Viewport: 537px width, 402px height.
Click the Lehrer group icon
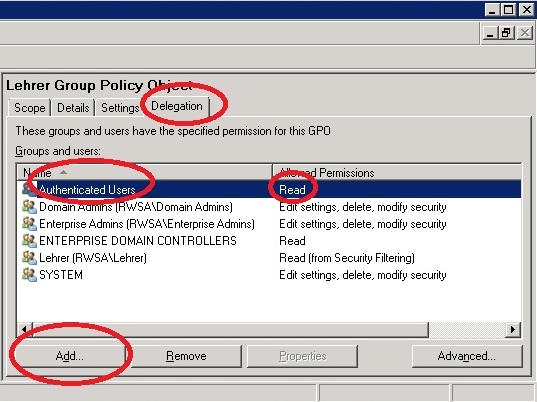coord(29,258)
